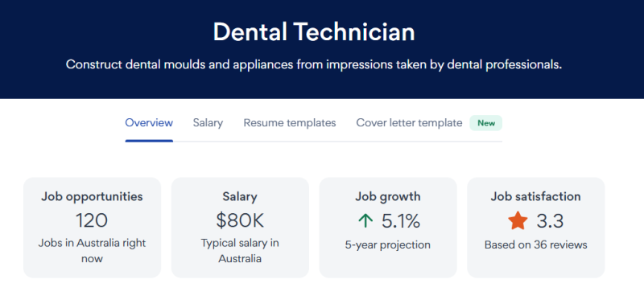This screenshot has width=644, height=300.
Task: Click the Based on 36 reviews text
Action: 536,245
